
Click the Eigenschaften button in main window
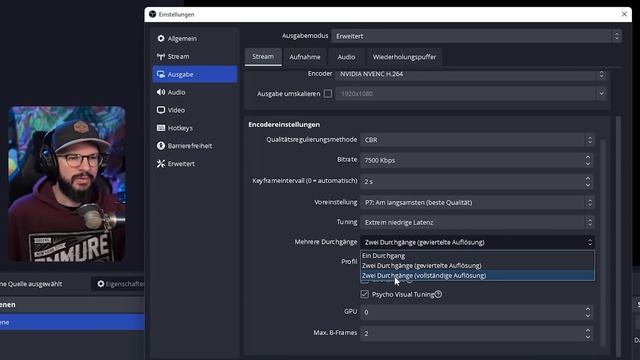[x=118, y=284]
